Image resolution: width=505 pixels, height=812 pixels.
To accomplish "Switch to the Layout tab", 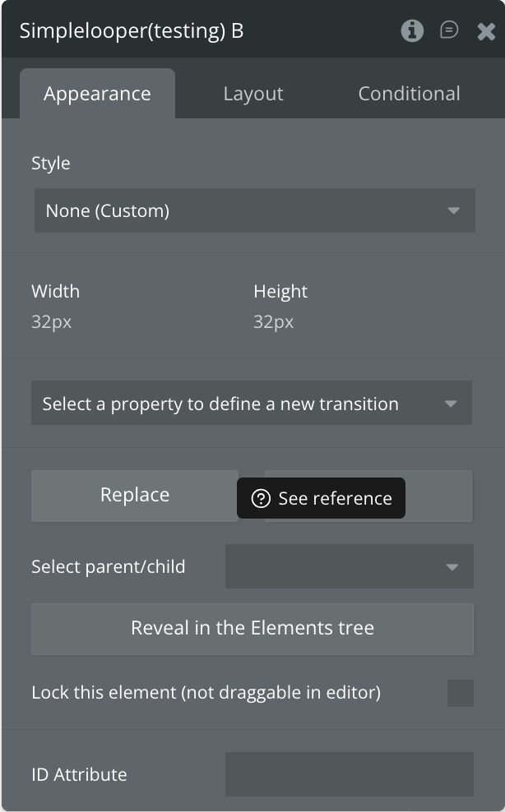I will [253, 94].
